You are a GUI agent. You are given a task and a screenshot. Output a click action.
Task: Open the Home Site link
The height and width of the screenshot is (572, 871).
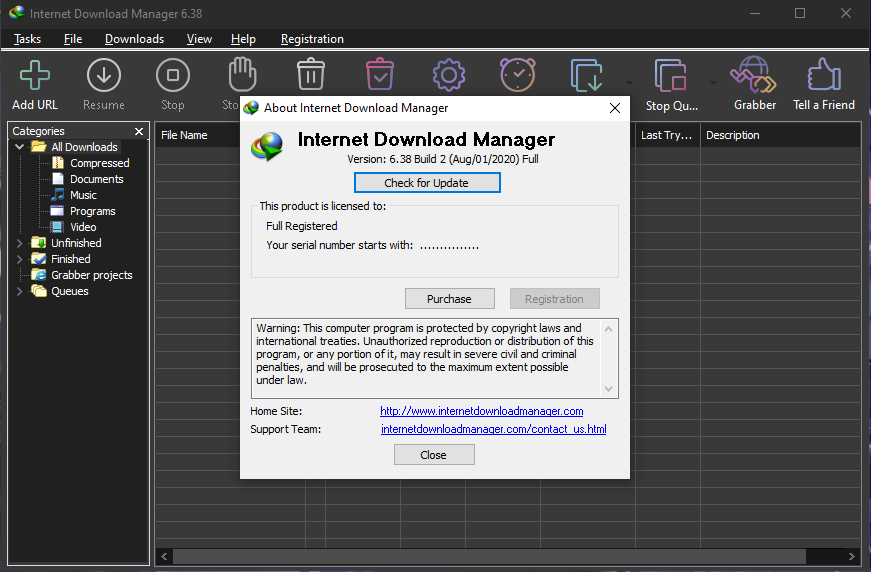(482, 411)
